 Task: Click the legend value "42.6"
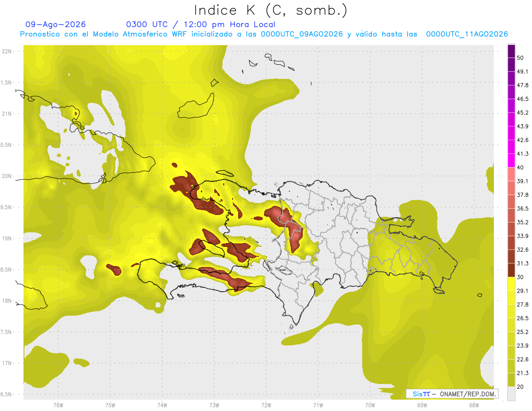(523, 140)
